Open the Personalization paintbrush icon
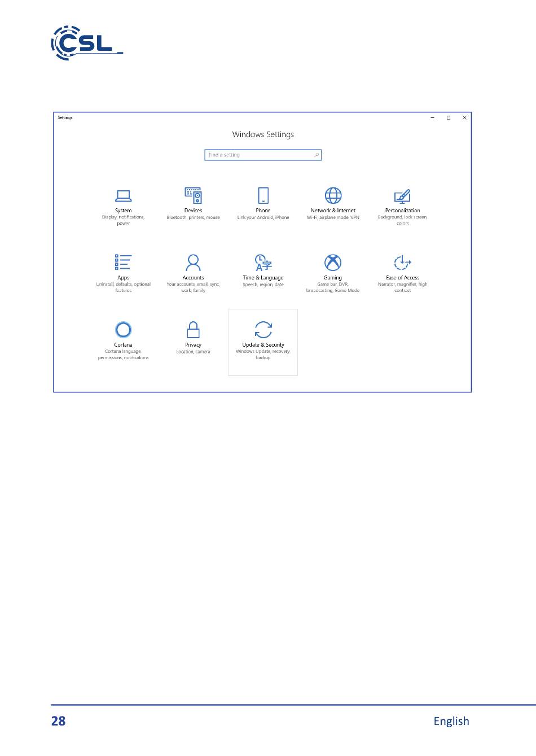The width and height of the screenshot is (536, 756). click(x=402, y=196)
